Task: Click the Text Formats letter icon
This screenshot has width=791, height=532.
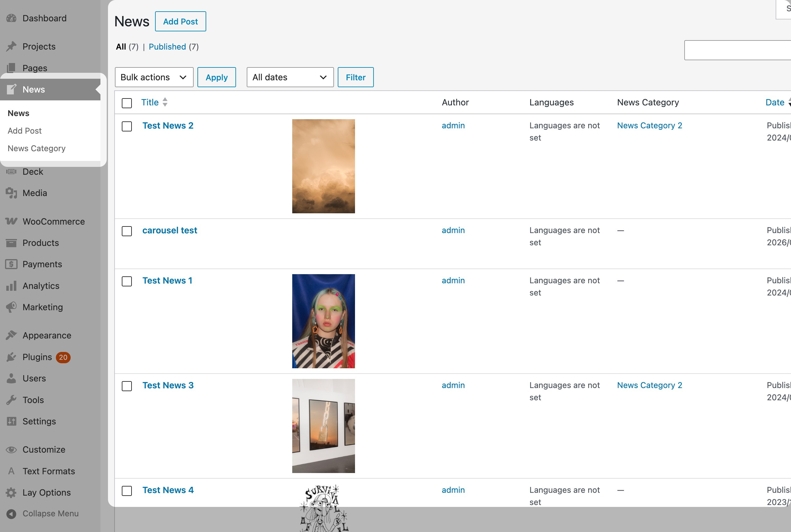Action: (x=11, y=471)
